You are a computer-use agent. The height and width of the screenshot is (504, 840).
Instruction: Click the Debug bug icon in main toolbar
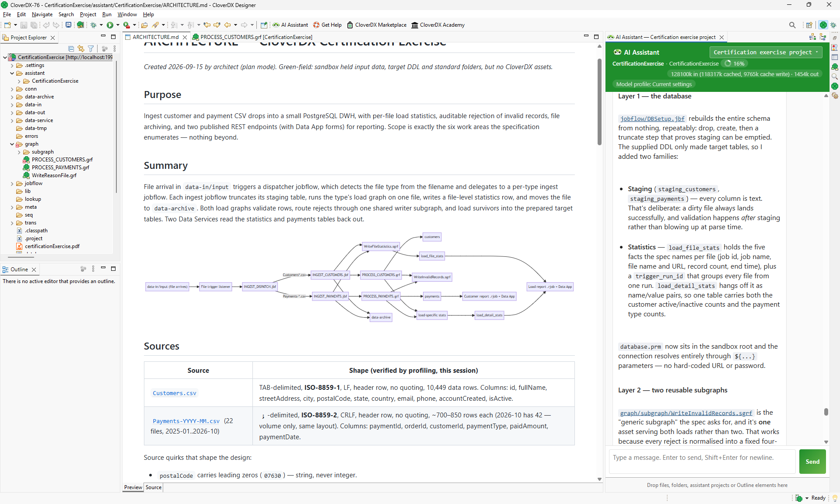point(93,25)
